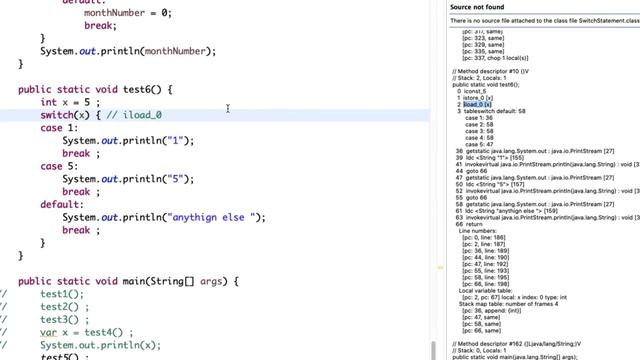
Task: Click the yellow warning marker in overview ruler
Action: 440,268
